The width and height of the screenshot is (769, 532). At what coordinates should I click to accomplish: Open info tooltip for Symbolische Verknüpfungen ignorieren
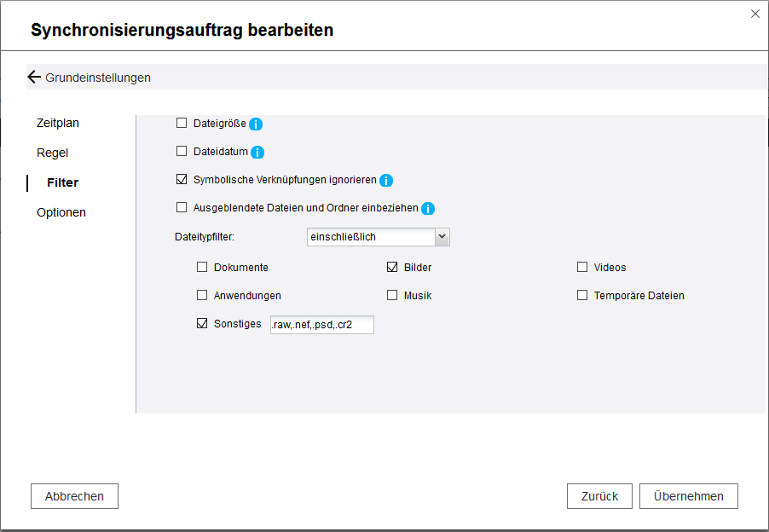click(x=385, y=181)
